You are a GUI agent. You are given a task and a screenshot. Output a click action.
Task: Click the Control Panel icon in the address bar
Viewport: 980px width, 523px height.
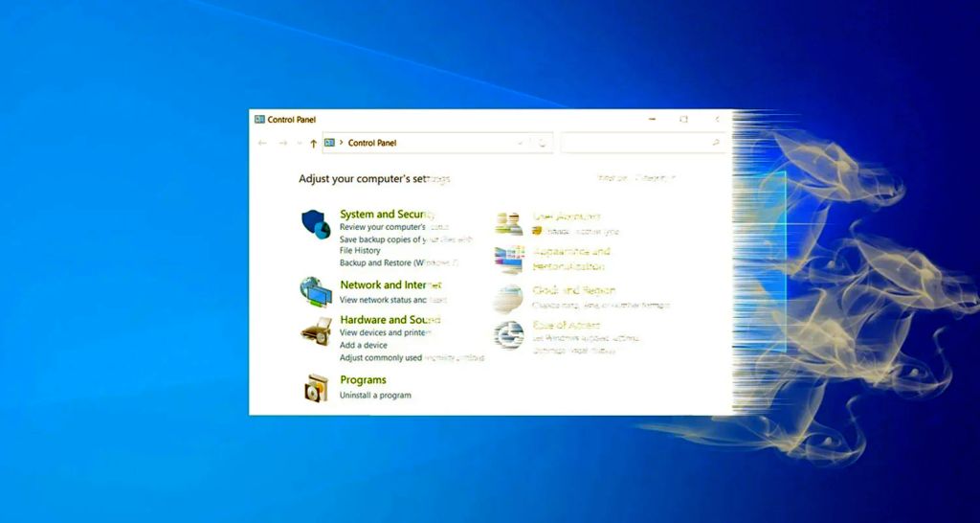point(329,143)
